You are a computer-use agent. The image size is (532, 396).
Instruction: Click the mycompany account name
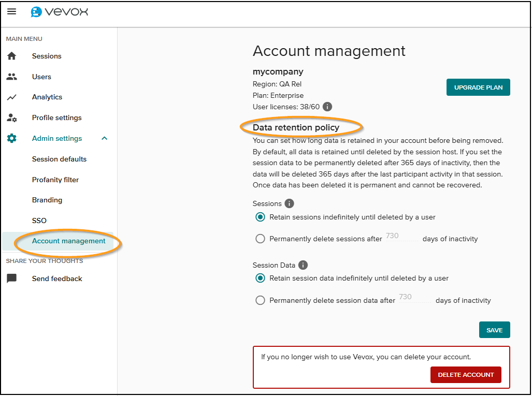click(x=278, y=71)
